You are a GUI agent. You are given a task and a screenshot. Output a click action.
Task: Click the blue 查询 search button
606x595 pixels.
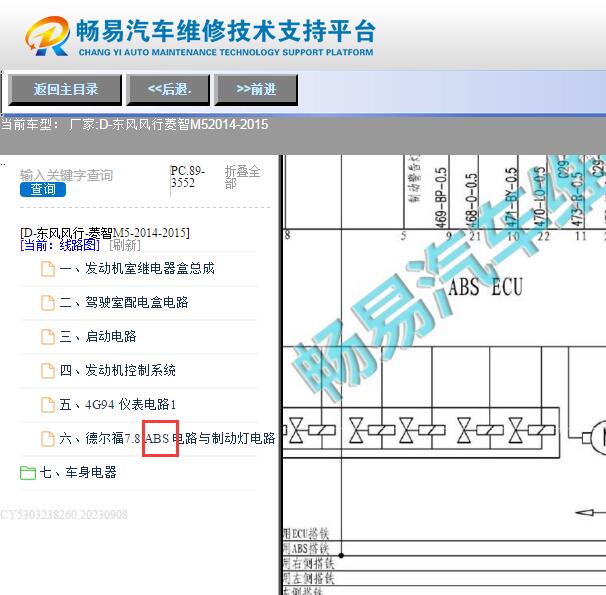(x=43, y=190)
